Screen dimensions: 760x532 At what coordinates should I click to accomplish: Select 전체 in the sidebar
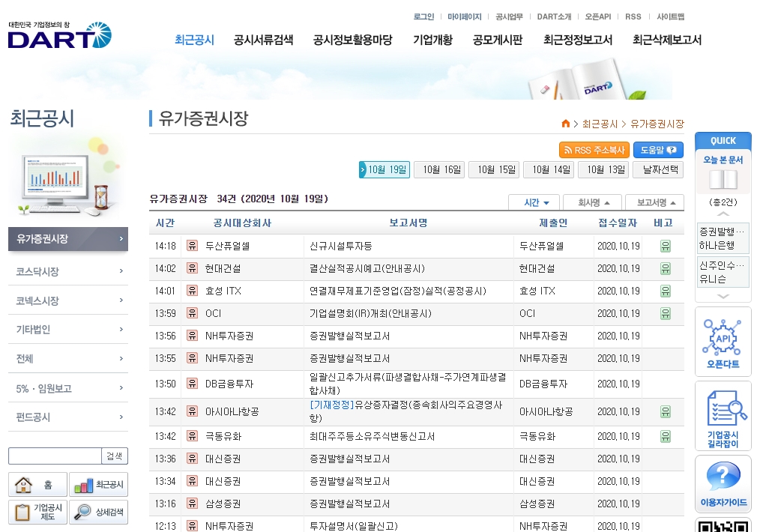(x=68, y=359)
